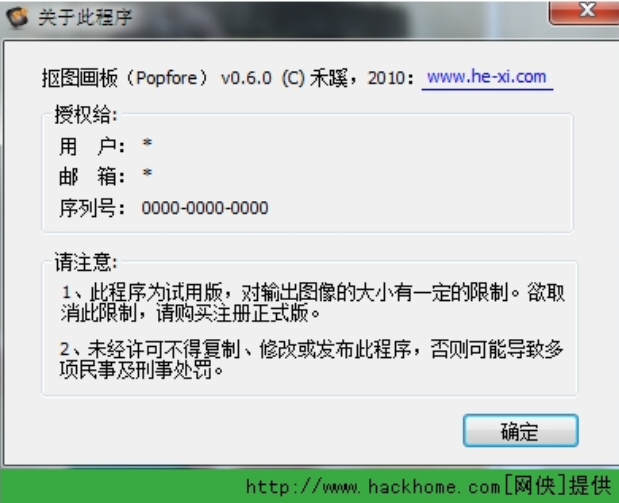Click the asterisk value beside 邮箱
619x503 pixels.
[x=147, y=173]
